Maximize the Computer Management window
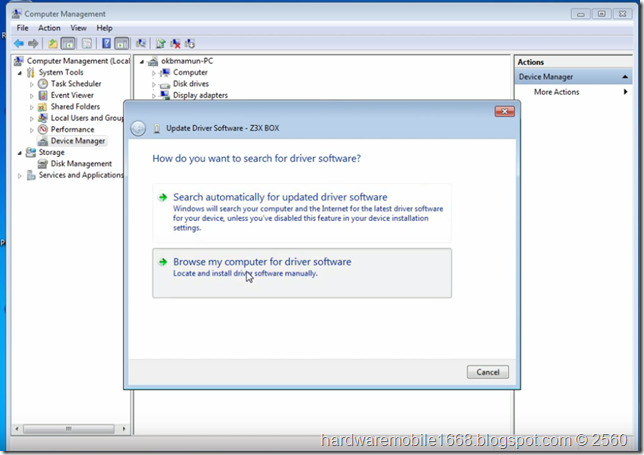Screen dimensions: 644x455 coord(601,14)
